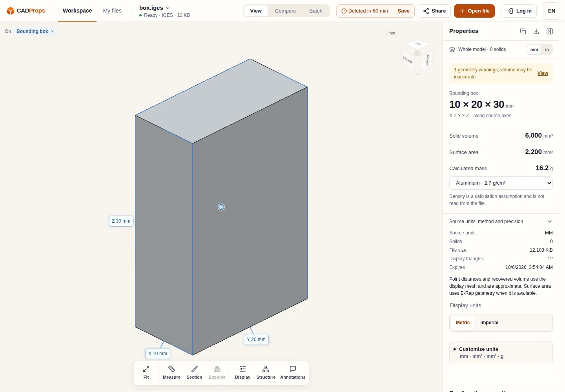Change language with the EN button
The height and width of the screenshot is (392, 565).
[x=552, y=11]
